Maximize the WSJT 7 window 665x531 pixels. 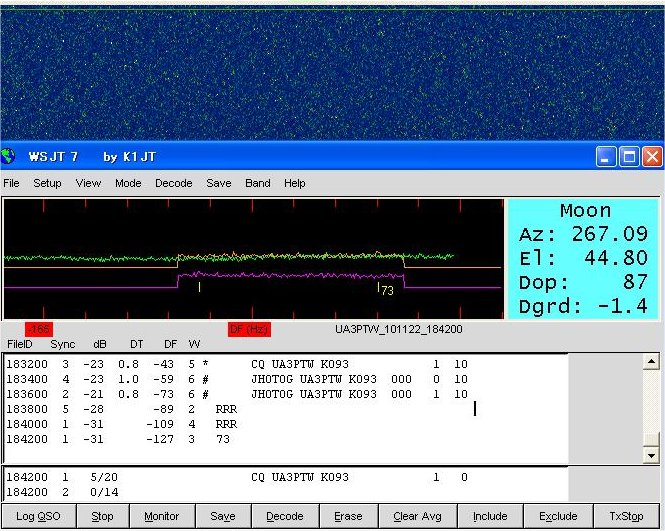629,157
